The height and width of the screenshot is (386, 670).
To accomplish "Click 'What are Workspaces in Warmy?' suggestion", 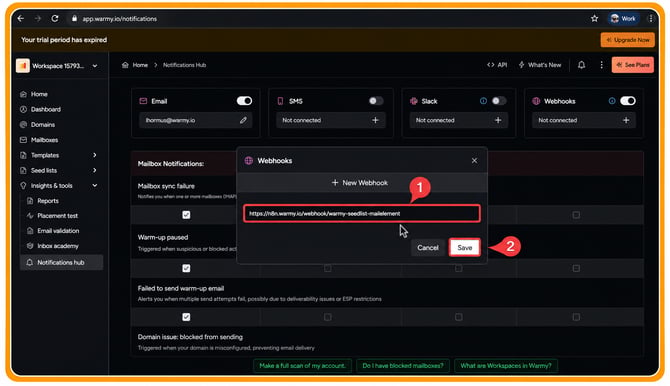I will (506, 366).
